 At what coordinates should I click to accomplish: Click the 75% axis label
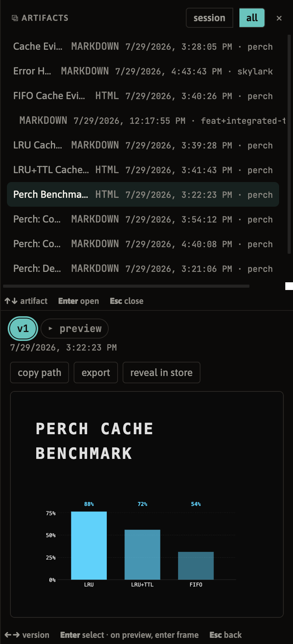tap(51, 513)
